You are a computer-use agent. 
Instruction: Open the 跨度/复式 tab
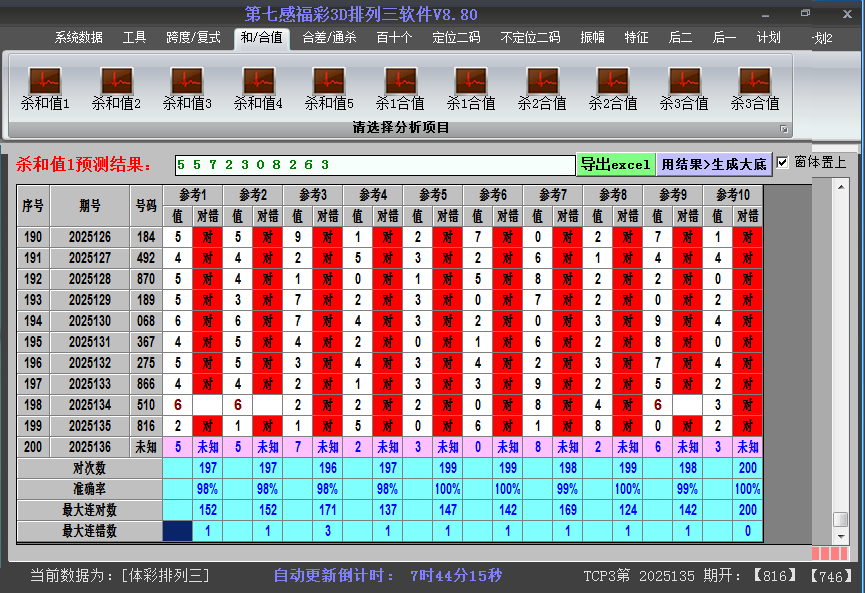[193, 38]
